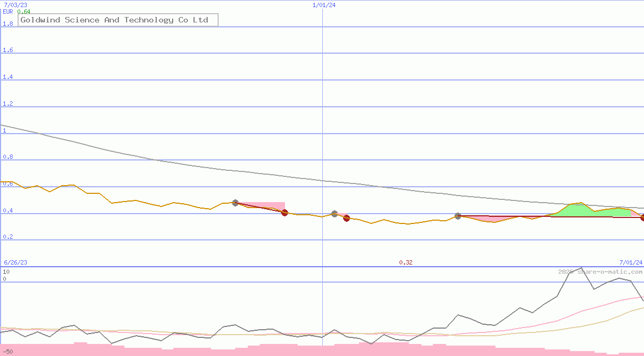Select the red marker ending the earliest pink region
This screenshot has height=356, width=644.
click(284, 213)
